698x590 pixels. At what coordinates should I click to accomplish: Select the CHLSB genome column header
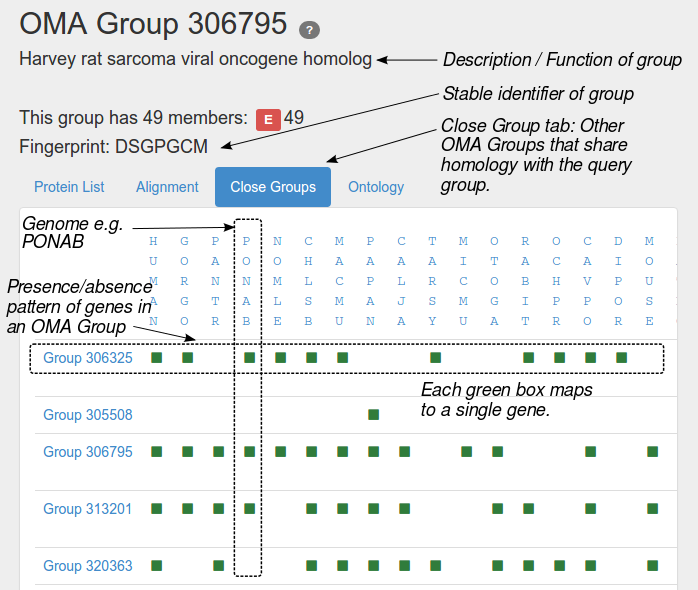(308, 281)
